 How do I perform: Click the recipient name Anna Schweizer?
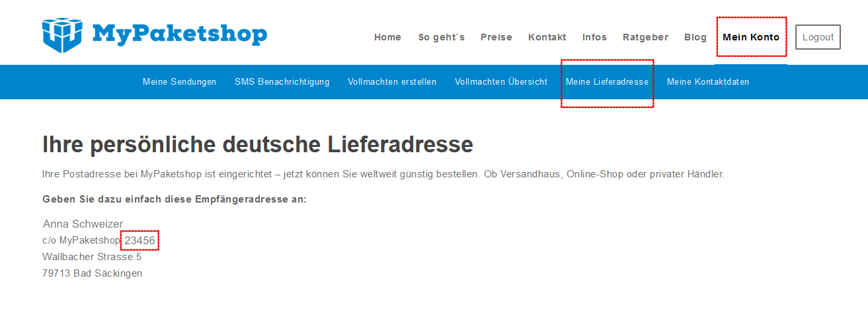click(83, 224)
